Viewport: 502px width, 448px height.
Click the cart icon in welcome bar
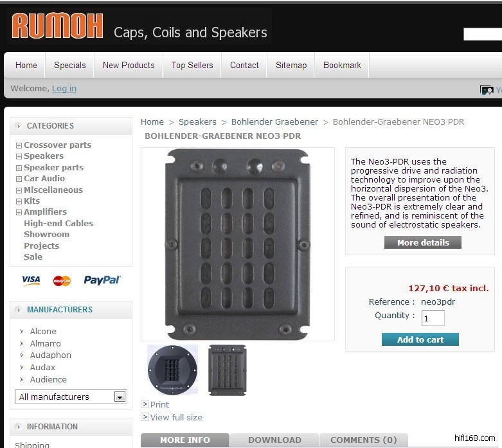tap(487, 89)
